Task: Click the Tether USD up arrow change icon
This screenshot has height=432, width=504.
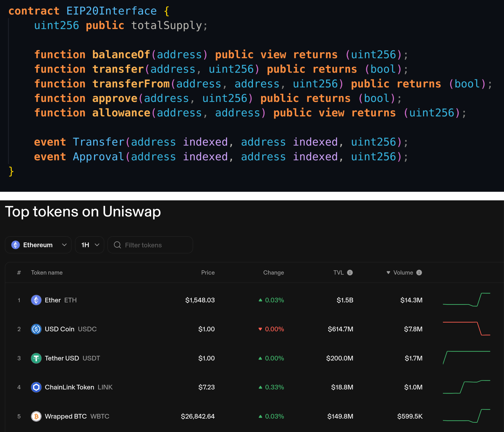Action: 260,358
